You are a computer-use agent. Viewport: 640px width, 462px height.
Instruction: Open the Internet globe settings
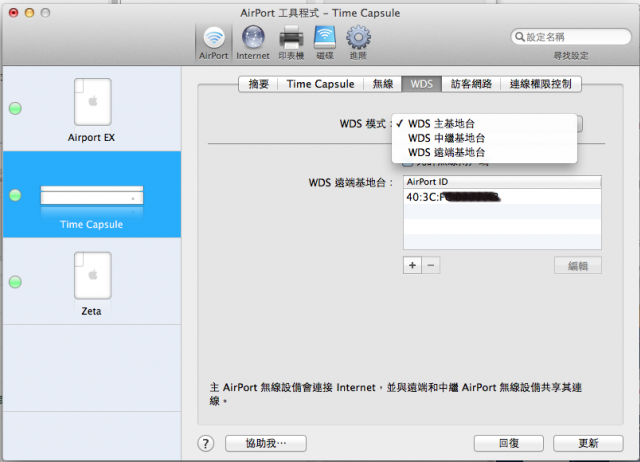(x=253, y=43)
